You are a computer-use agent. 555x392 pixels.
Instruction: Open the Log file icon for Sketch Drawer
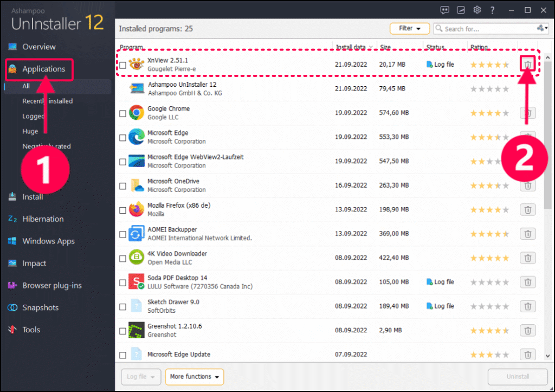[429, 306]
